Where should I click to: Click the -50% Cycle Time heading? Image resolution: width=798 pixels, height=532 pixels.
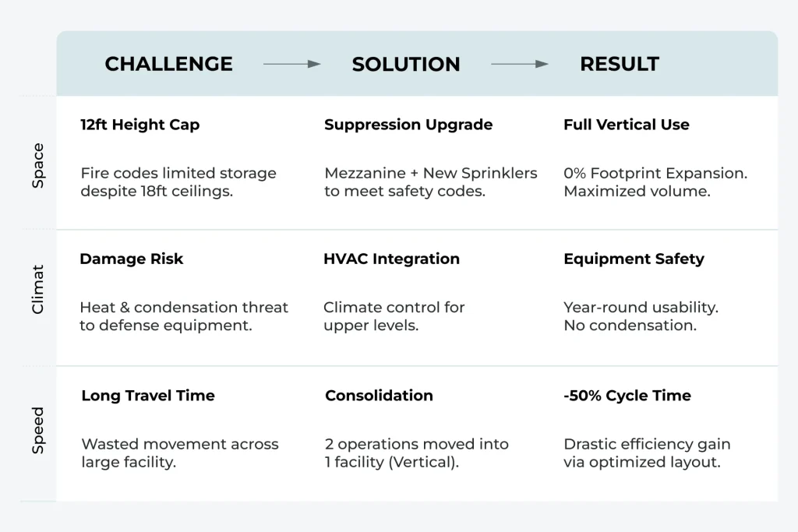click(627, 395)
